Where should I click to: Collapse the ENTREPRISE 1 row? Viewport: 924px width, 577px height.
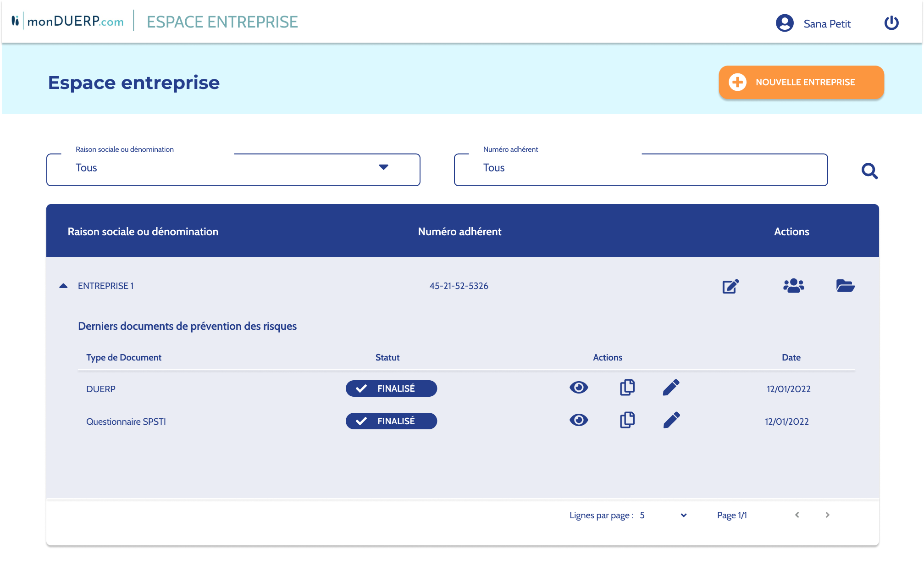(63, 286)
